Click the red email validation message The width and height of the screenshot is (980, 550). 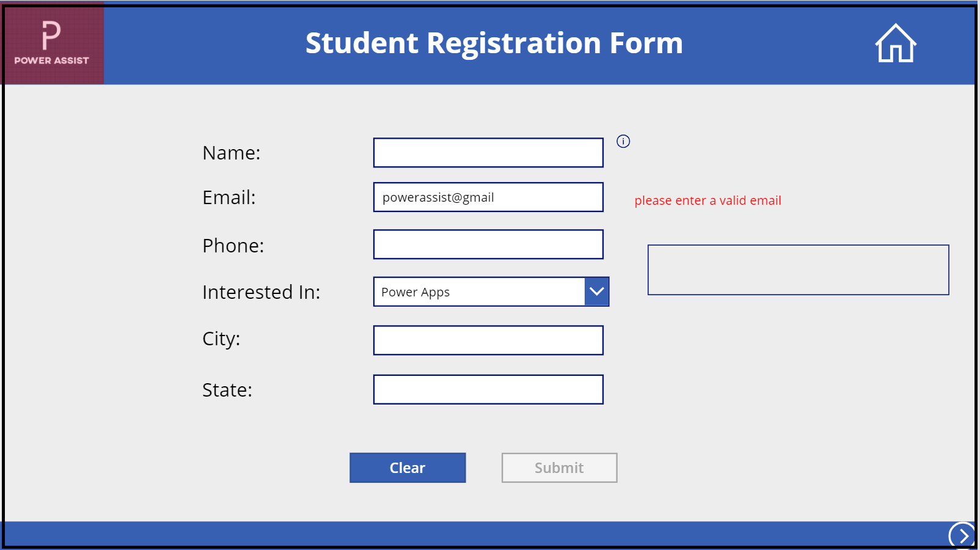(x=708, y=200)
